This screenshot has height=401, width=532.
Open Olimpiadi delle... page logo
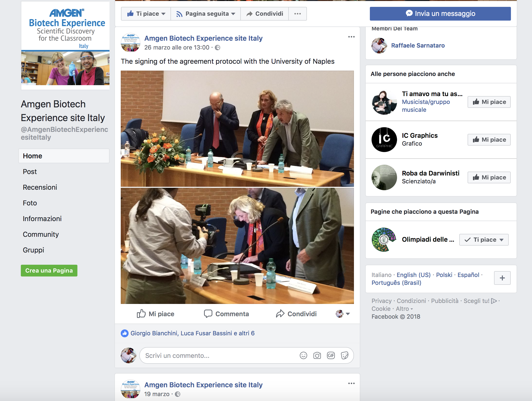click(x=384, y=239)
